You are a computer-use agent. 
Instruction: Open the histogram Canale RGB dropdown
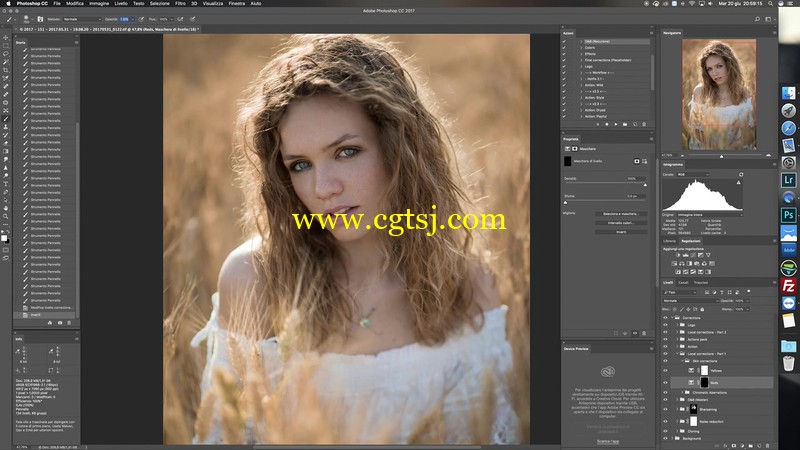point(692,174)
